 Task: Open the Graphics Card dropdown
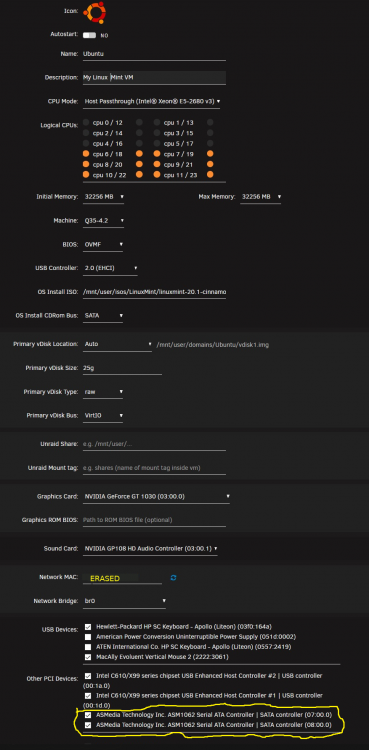point(157,496)
